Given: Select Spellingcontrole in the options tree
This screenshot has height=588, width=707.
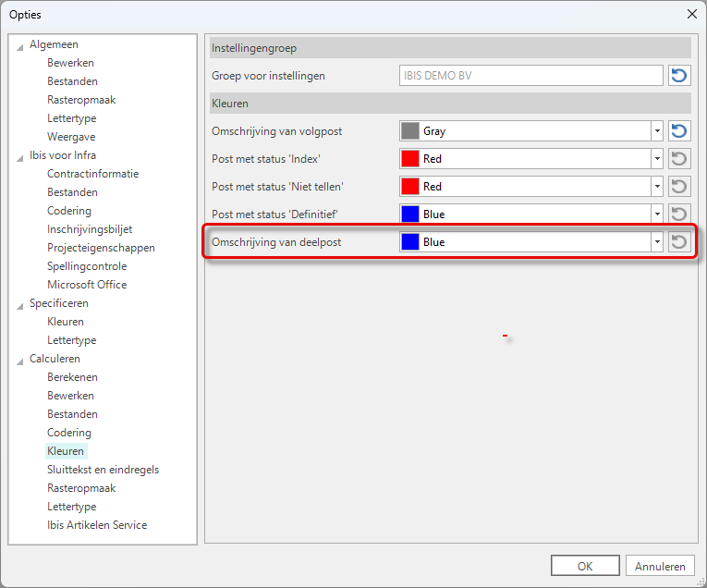Looking at the screenshot, I should [x=87, y=266].
